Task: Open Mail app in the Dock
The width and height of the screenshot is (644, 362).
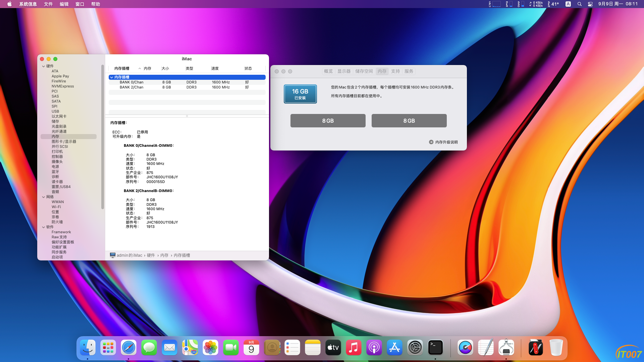Action: point(169,348)
